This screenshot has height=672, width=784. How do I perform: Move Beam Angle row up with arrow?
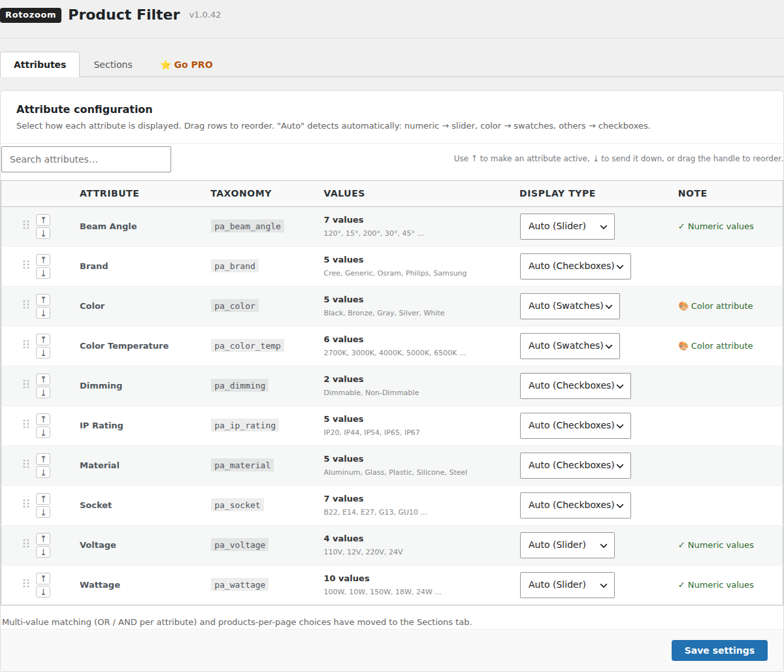click(43, 220)
